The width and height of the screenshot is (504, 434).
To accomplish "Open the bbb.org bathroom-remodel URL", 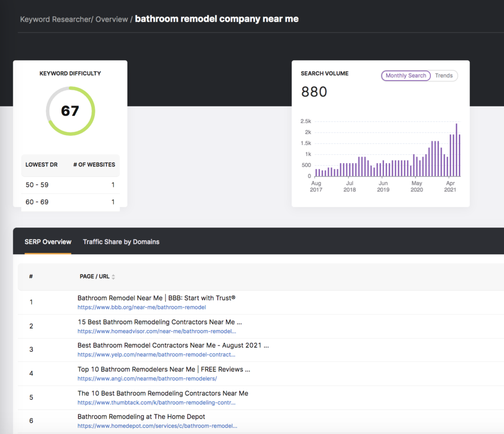I will coord(142,307).
